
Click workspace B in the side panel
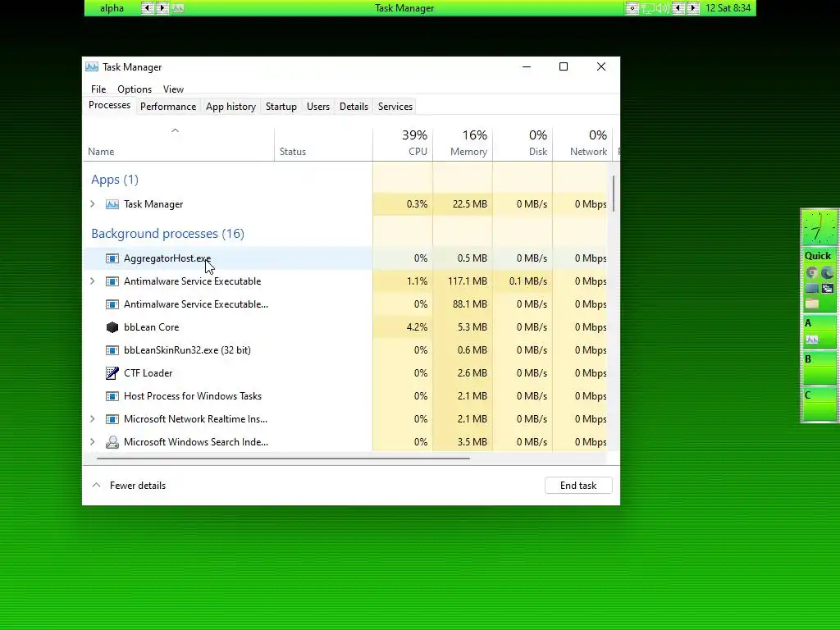[819, 368]
